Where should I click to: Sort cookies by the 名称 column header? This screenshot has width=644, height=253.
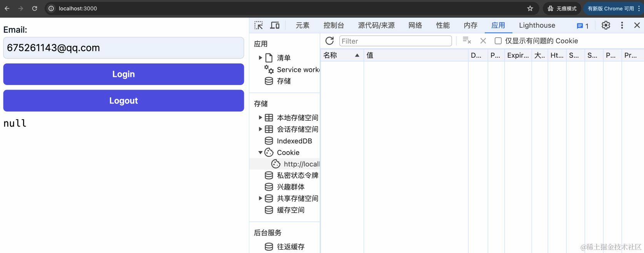[342, 55]
